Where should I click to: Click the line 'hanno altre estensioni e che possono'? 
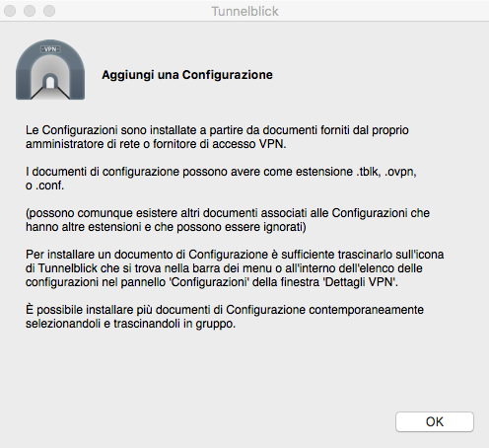click(166, 227)
